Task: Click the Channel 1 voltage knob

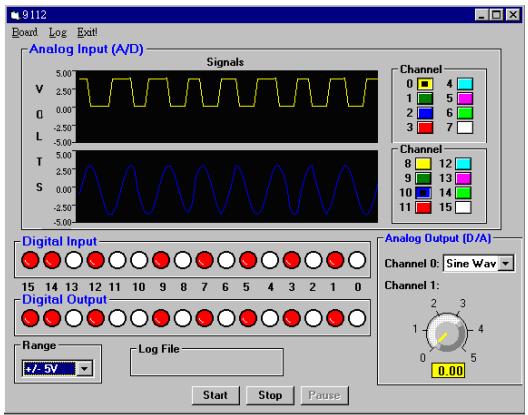Action: pos(447,333)
